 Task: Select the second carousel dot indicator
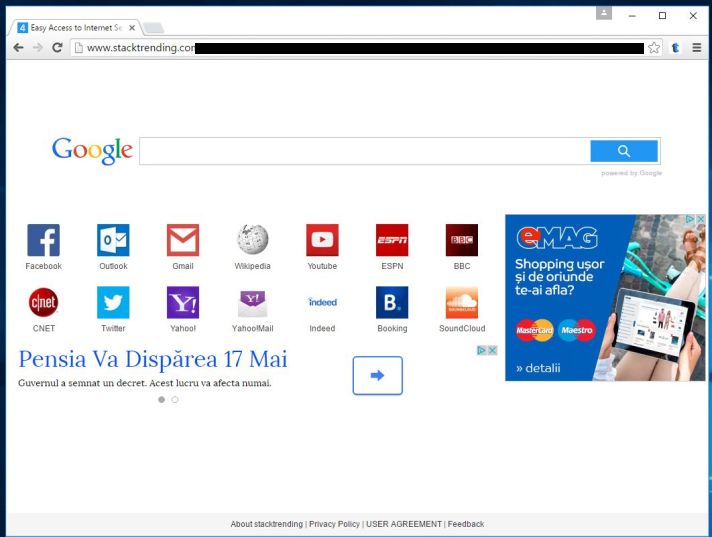[175, 399]
